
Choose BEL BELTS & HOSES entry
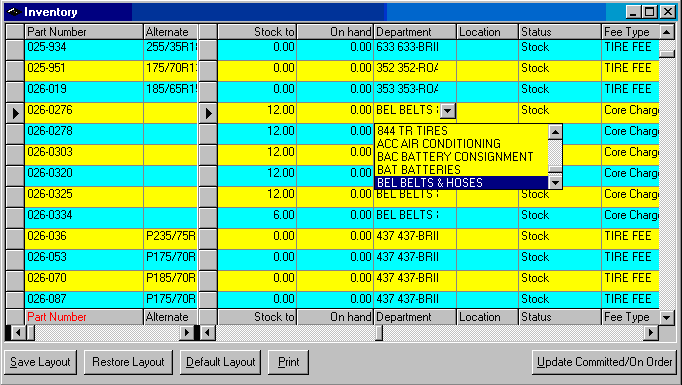point(461,183)
